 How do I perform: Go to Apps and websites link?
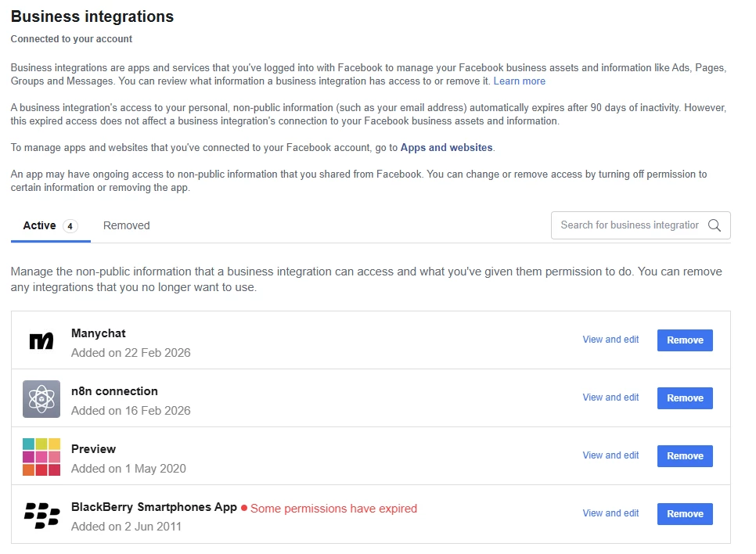pyautogui.click(x=446, y=147)
